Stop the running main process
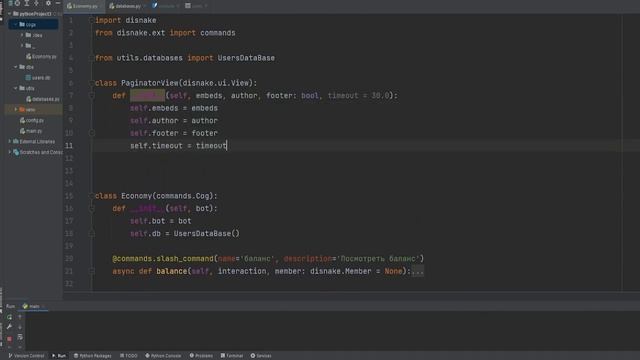Screen dimensions: 640x360 coord(9,338)
